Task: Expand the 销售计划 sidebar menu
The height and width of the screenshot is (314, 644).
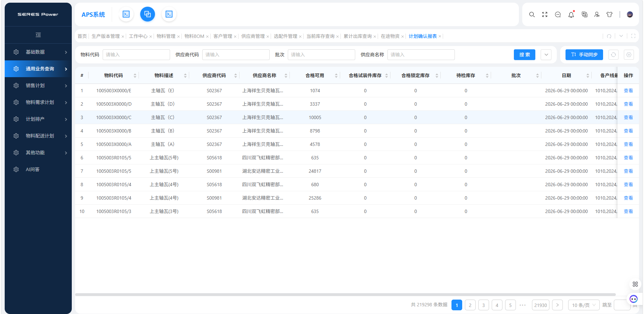Action: (x=38, y=86)
